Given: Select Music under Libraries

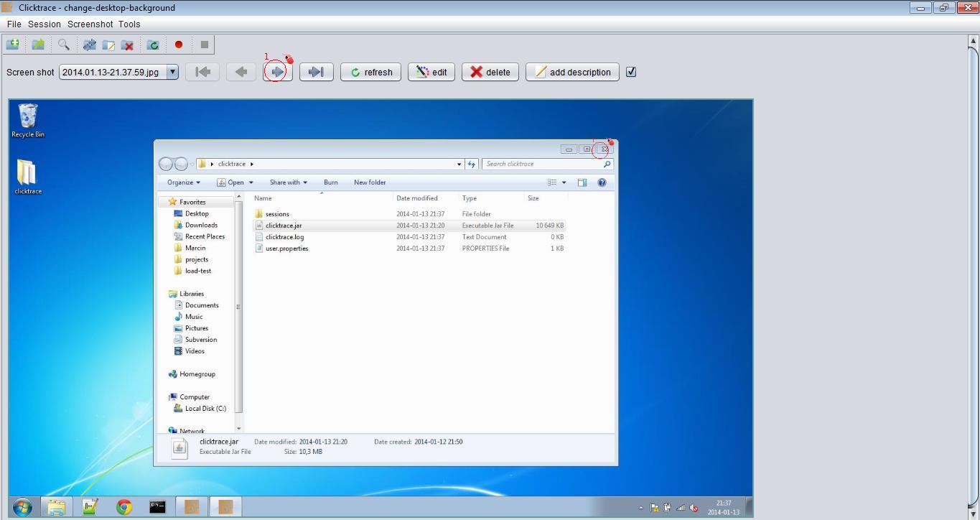Looking at the screenshot, I should pyautogui.click(x=194, y=317).
